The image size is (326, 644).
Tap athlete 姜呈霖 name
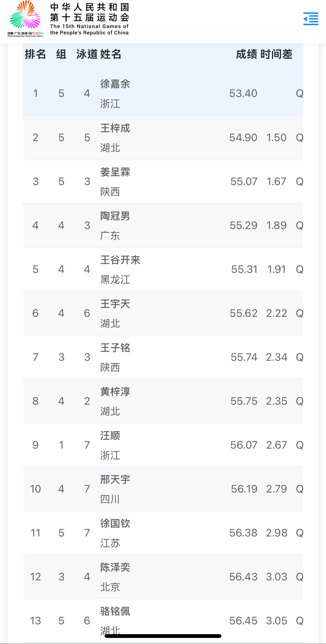115,172
